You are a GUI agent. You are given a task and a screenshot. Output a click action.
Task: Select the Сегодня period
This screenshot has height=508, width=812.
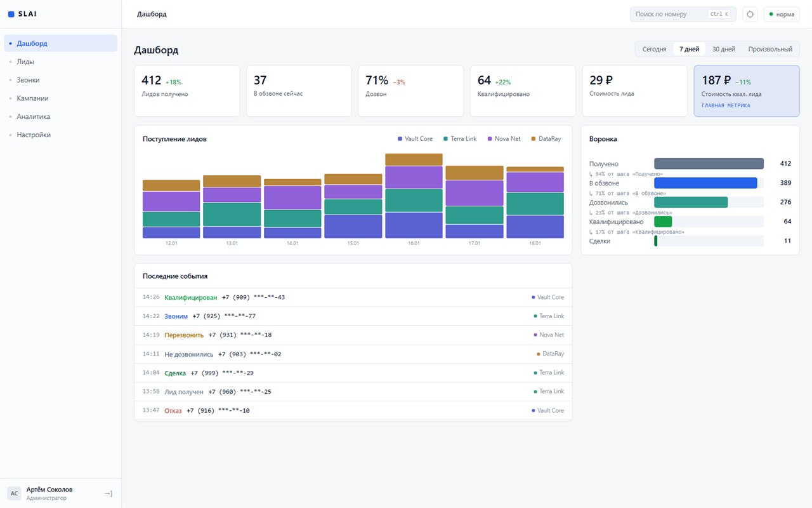coord(654,49)
